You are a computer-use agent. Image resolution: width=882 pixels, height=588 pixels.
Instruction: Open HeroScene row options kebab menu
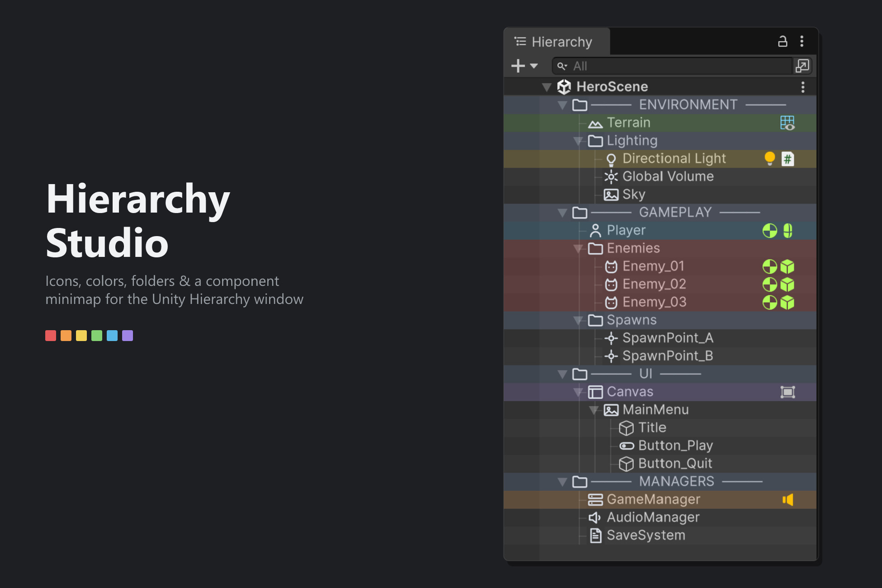point(803,87)
